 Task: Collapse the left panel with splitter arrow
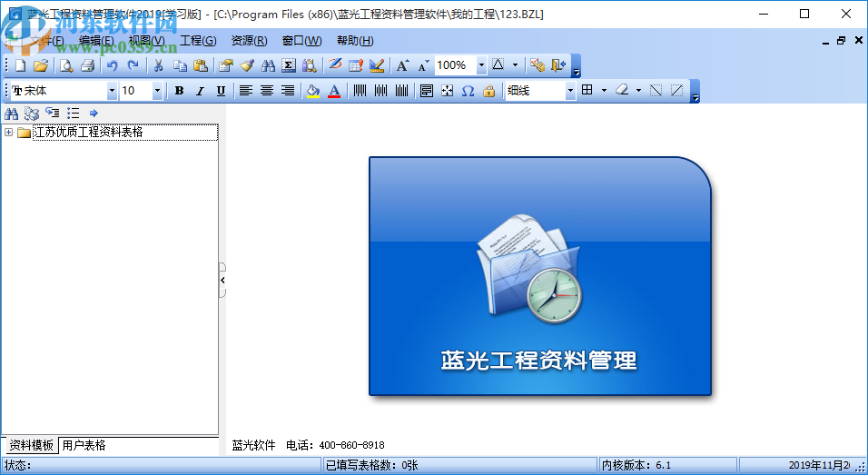tap(222, 280)
